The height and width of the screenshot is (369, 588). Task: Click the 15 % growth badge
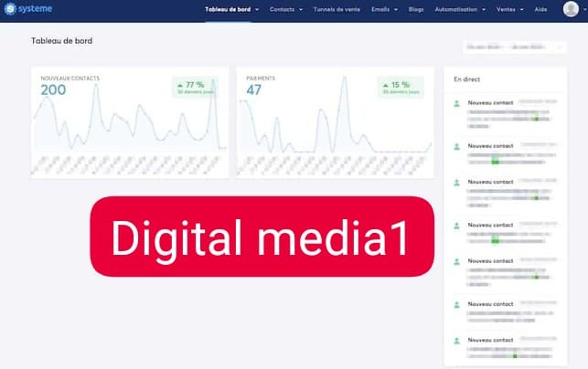[401, 88]
